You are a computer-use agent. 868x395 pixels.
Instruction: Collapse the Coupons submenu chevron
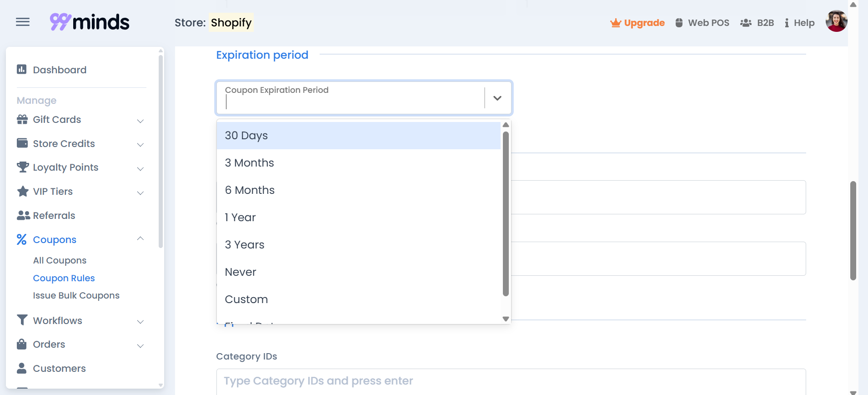[140, 238]
